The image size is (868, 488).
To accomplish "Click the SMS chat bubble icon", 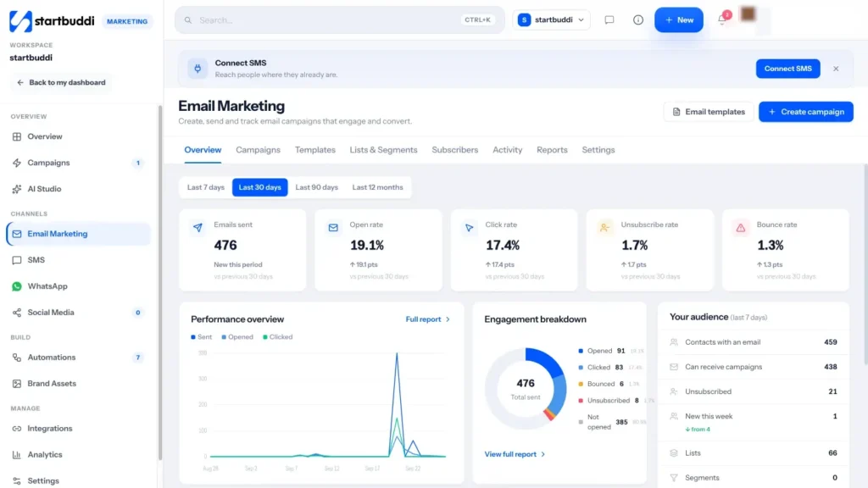I will pos(17,260).
